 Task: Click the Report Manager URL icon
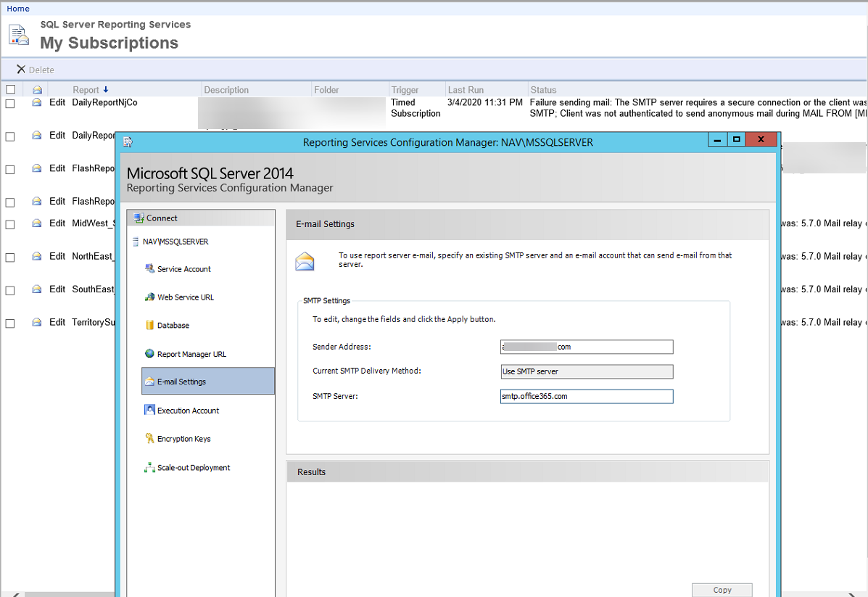(x=150, y=354)
